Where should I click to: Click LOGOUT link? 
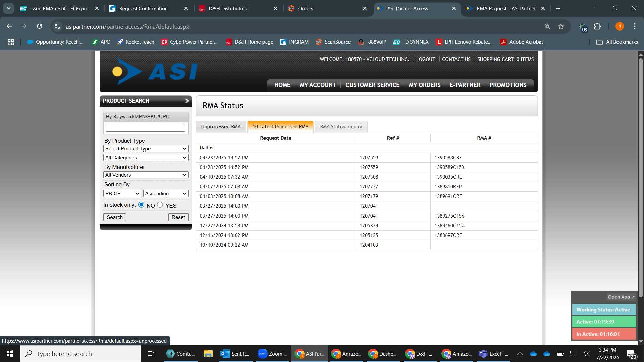426,59
